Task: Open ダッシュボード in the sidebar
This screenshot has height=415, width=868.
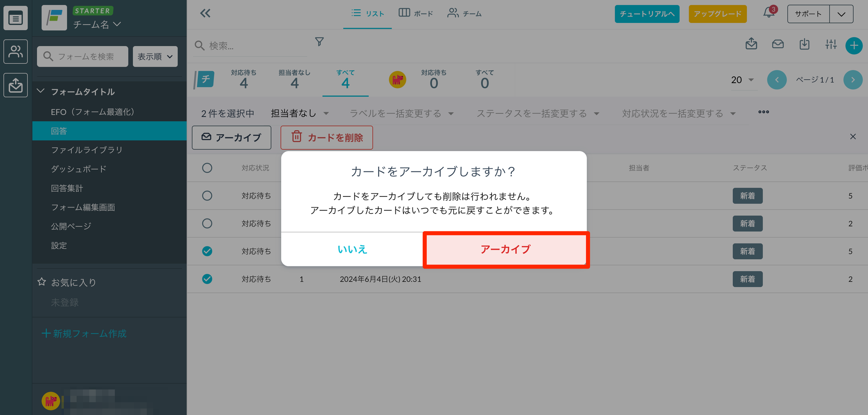Action: coord(78,169)
